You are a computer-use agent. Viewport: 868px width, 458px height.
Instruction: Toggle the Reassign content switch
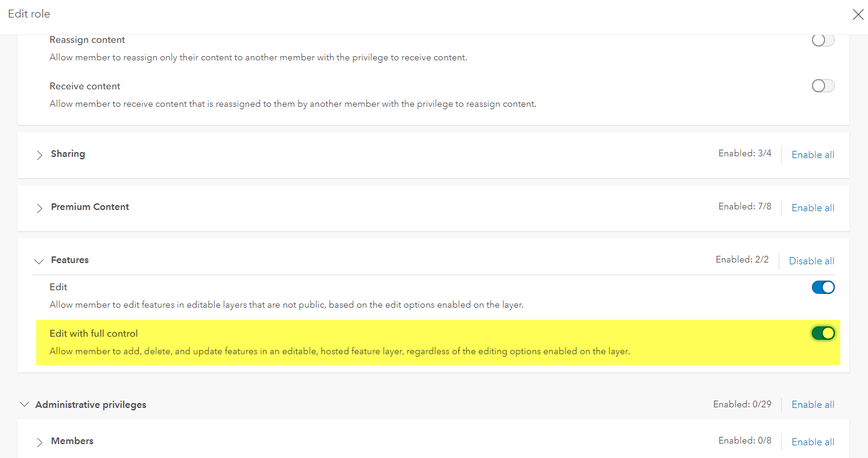(x=823, y=40)
